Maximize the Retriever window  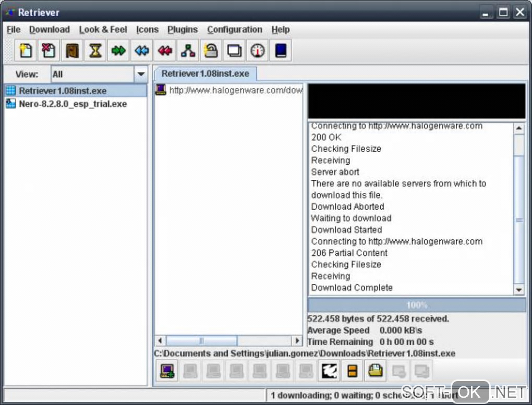coord(503,13)
